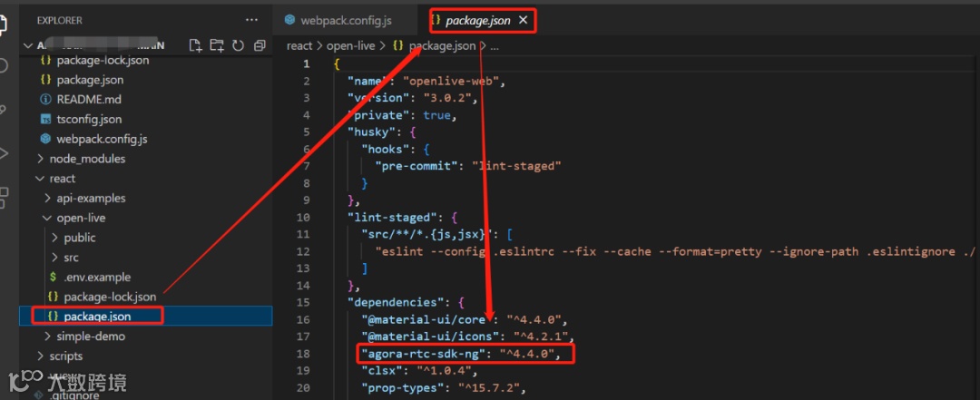Click line number 18 in the gutter
Viewport: 980px width, 400px height.
point(303,354)
